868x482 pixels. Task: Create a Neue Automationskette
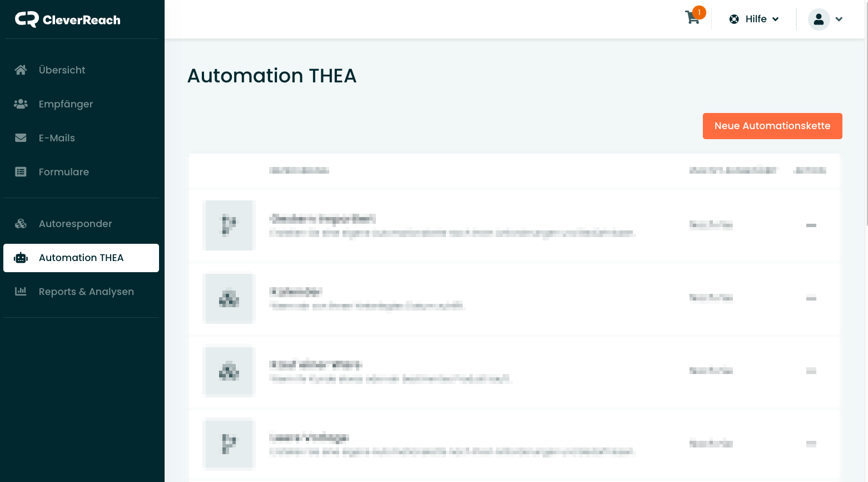coord(772,126)
